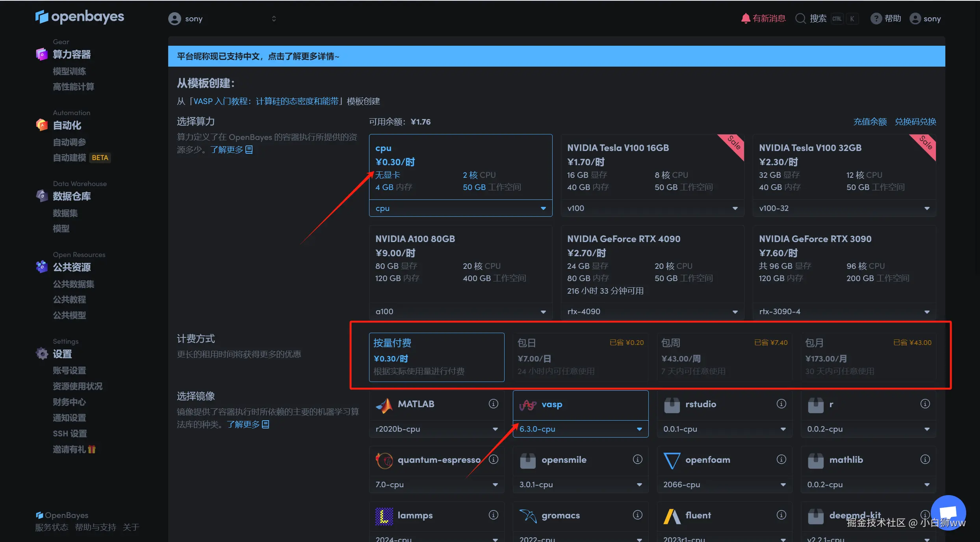Click the rstudio image info icon
This screenshot has height=542, width=980.
pyautogui.click(x=781, y=404)
